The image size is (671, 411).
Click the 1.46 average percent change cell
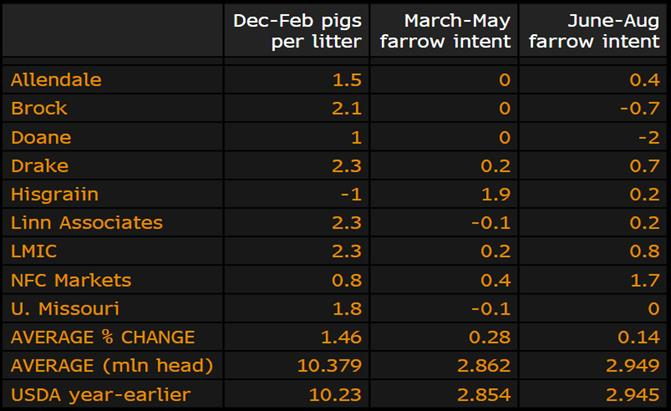344,337
